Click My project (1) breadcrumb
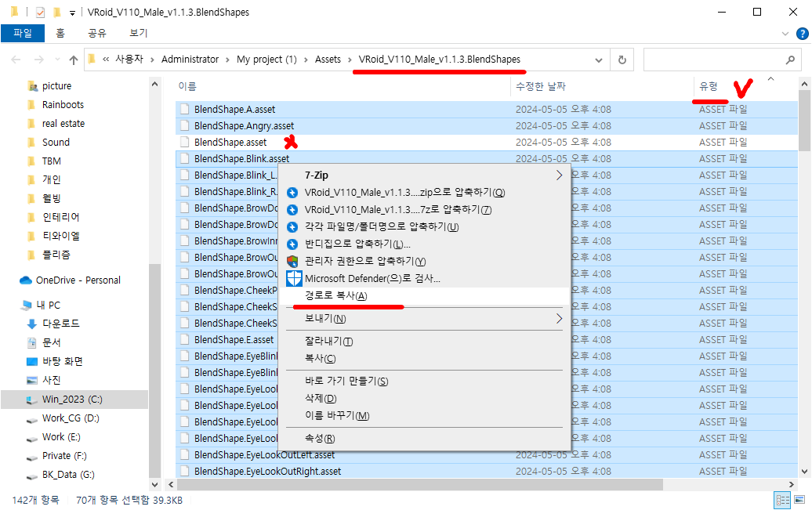812x510 pixels. 266,60
